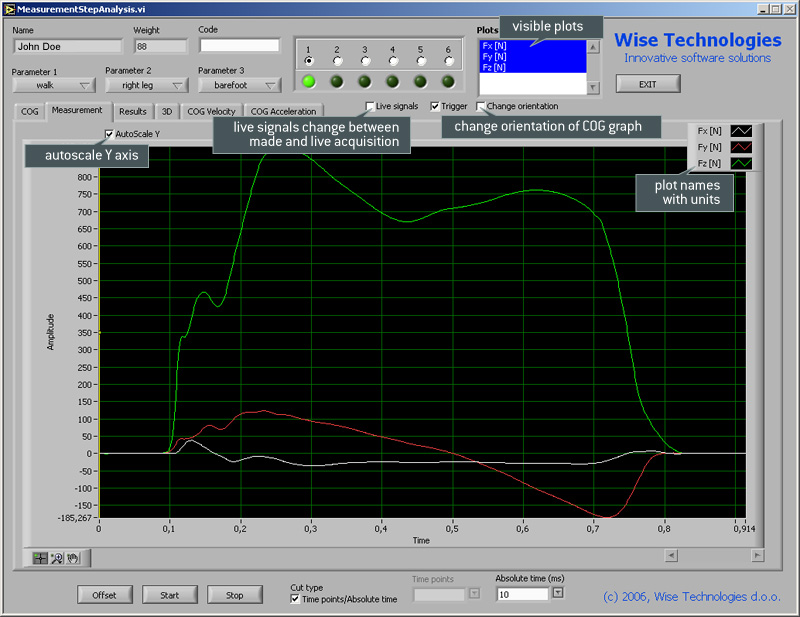The image size is (800, 617).
Task: Open the Parameter 2 right leg dropdown
Action: [x=146, y=85]
